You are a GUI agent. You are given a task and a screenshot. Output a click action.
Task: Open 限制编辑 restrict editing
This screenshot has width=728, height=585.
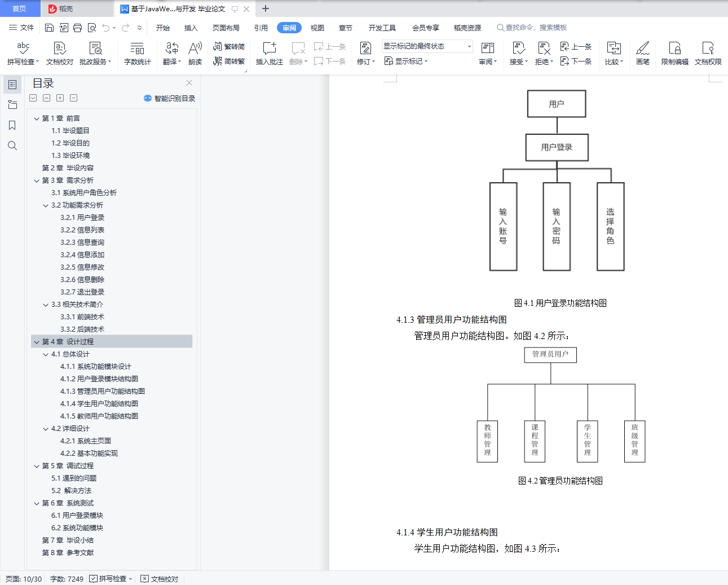tap(675, 54)
